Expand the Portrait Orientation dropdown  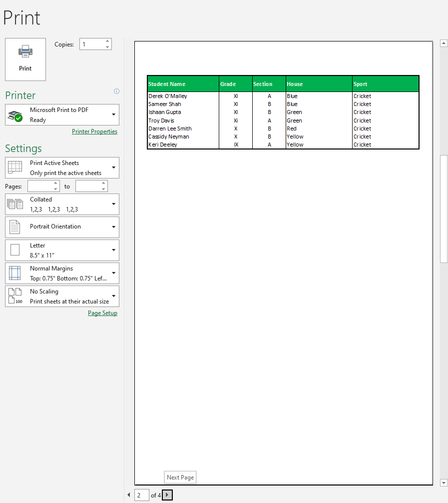click(x=113, y=227)
